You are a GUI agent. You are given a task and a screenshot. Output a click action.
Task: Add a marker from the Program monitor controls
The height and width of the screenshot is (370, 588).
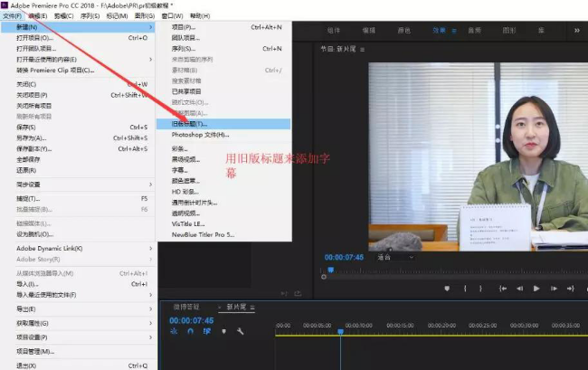tap(447, 289)
